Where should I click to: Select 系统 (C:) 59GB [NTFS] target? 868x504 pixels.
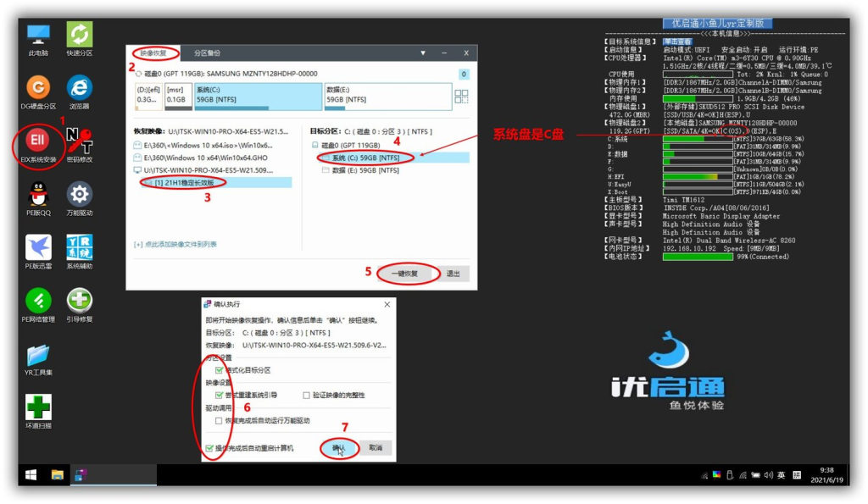(x=395, y=158)
